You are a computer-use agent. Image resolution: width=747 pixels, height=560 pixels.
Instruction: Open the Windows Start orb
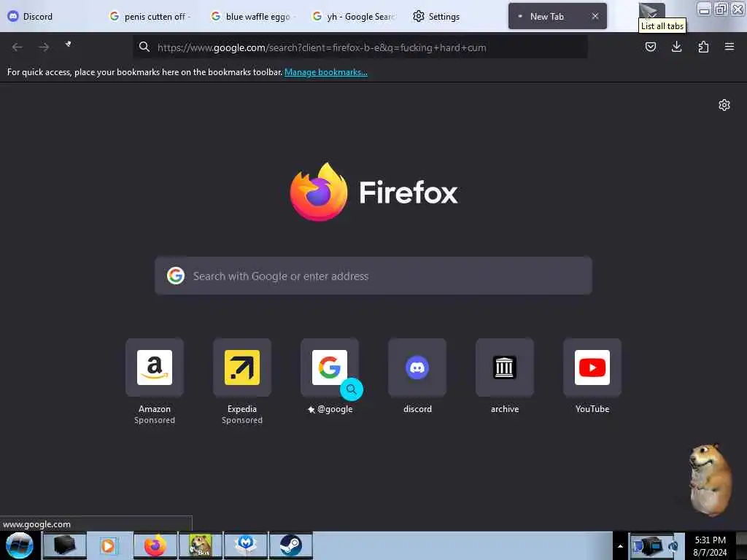coord(20,545)
